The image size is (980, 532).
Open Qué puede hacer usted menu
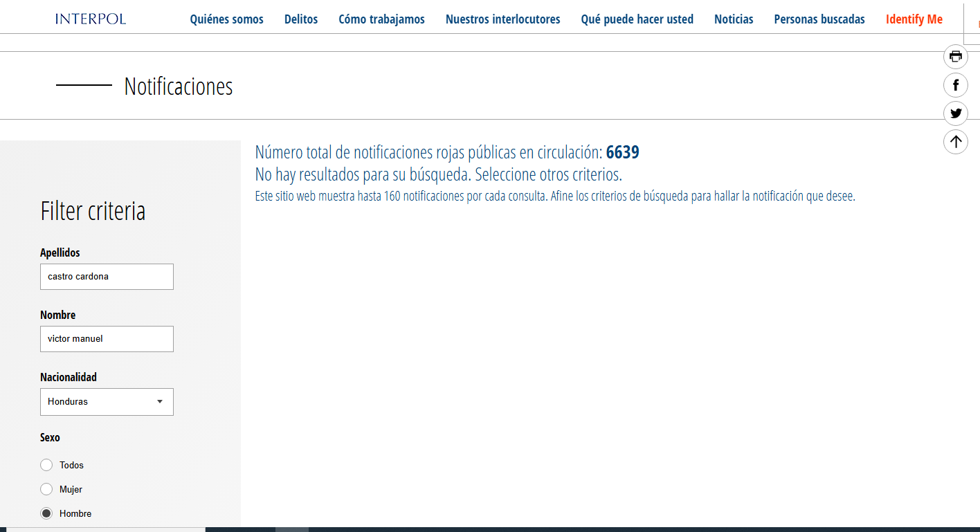tap(637, 19)
